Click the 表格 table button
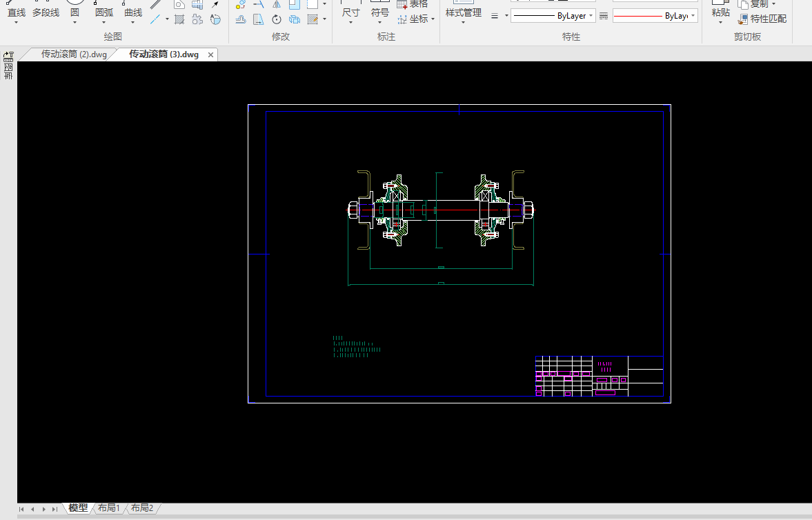812x520 pixels. (413, 4)
